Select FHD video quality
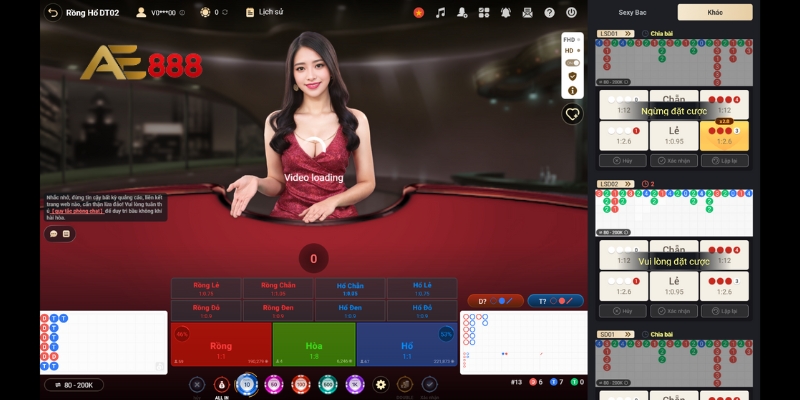The image size is (800, 400). click(x=571, y=40)
